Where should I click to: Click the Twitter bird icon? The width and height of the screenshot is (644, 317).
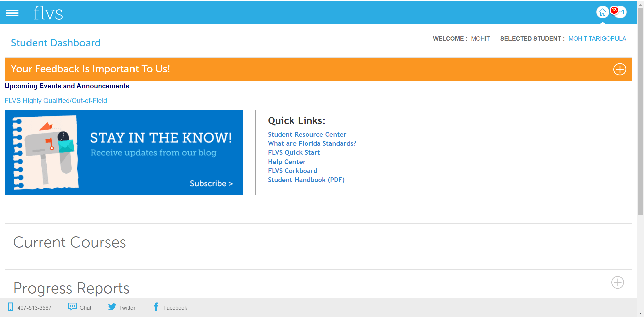[x=112, y=307]
